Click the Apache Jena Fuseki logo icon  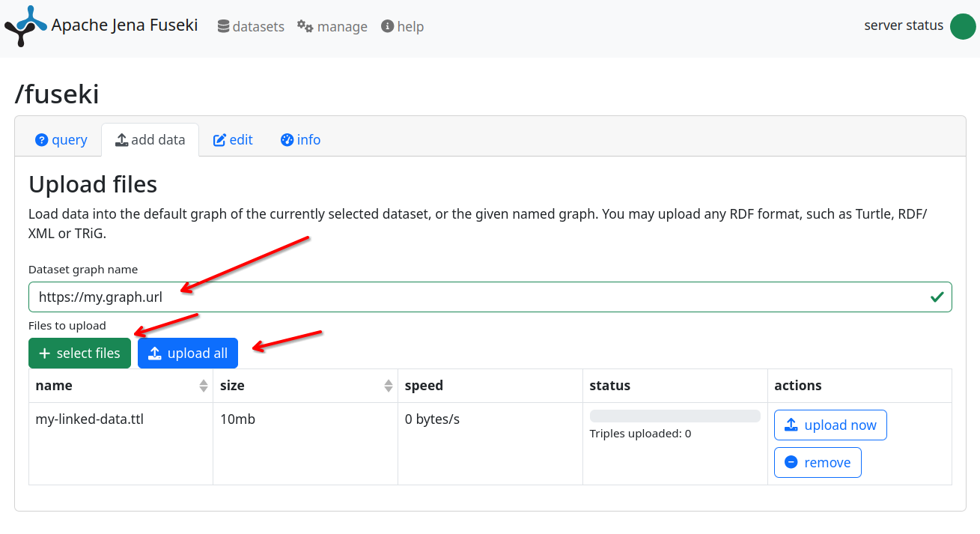click(x=25, y=26)
